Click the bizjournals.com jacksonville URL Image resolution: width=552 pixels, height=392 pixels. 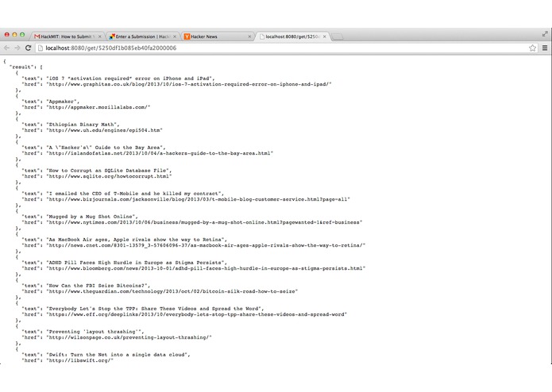click(199, 199)
